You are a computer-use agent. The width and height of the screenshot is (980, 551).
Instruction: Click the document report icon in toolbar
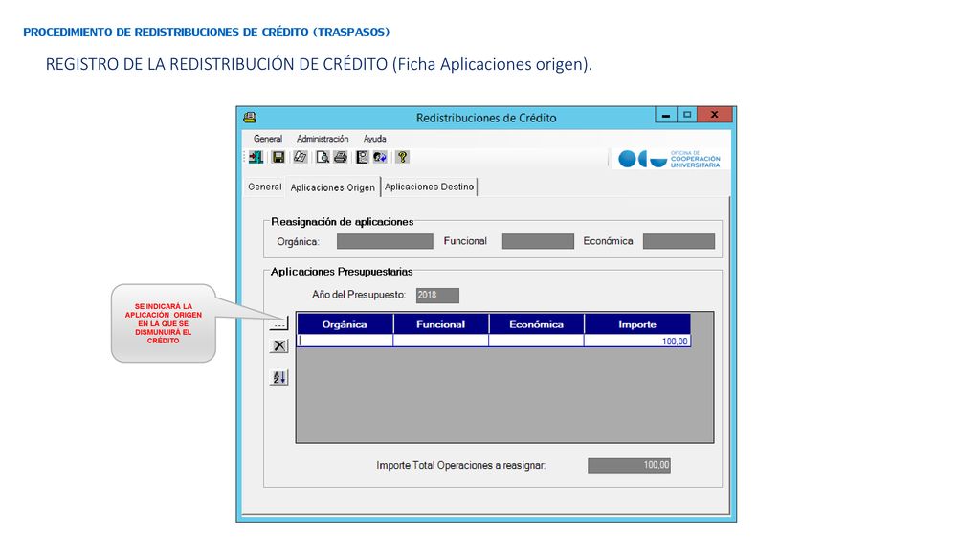pos(362,158)
